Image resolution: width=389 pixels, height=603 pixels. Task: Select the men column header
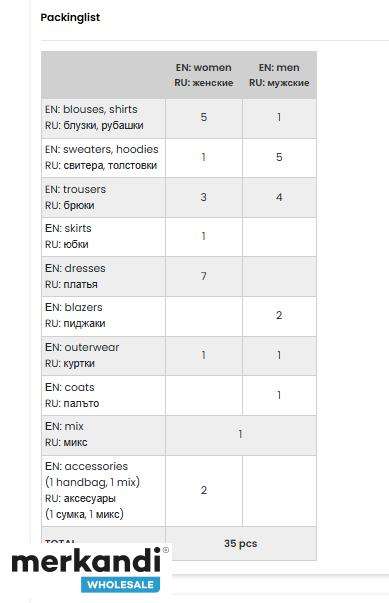pyautogui.click(x=279, y=75)
